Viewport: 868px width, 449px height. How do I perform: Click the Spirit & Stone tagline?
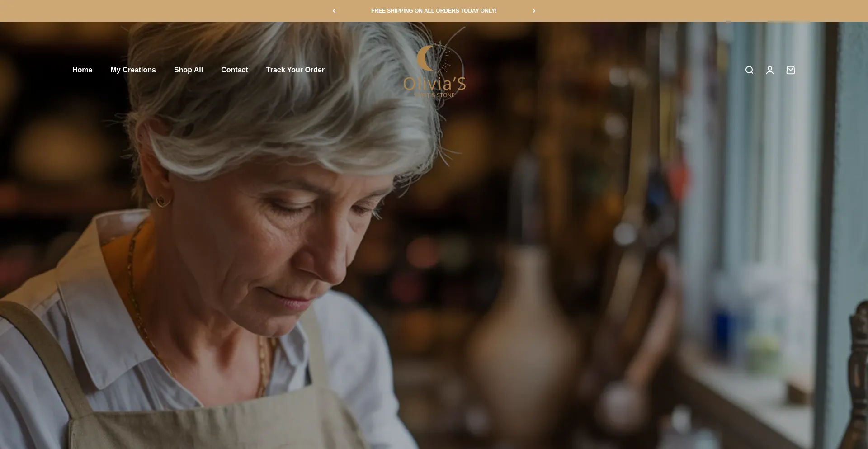434,95
